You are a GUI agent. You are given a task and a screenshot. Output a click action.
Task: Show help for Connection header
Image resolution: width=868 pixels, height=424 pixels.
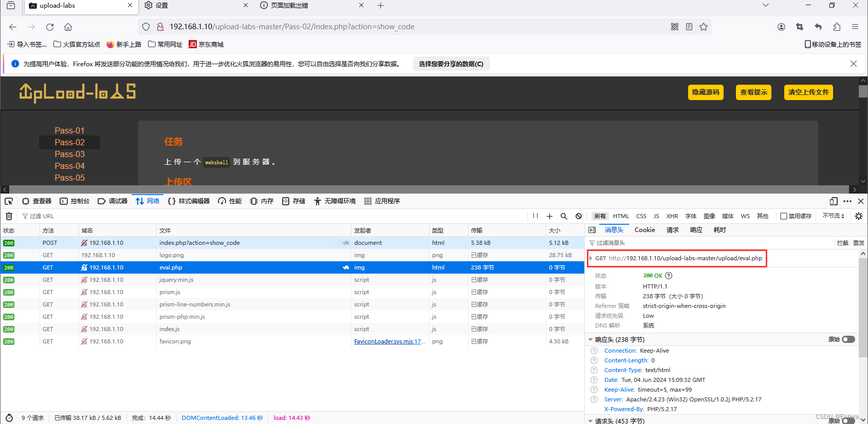594,351
